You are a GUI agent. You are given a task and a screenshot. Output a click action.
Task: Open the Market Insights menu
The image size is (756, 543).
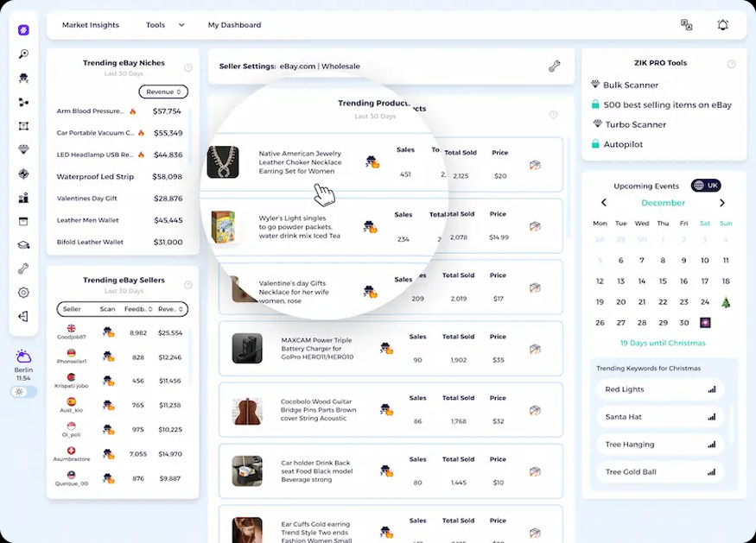coord(91,25)
